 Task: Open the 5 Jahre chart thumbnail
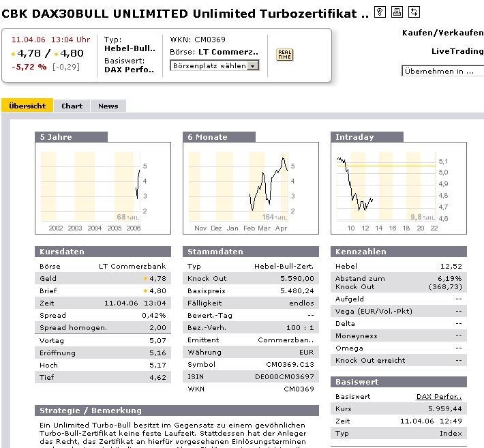(103, 188)
